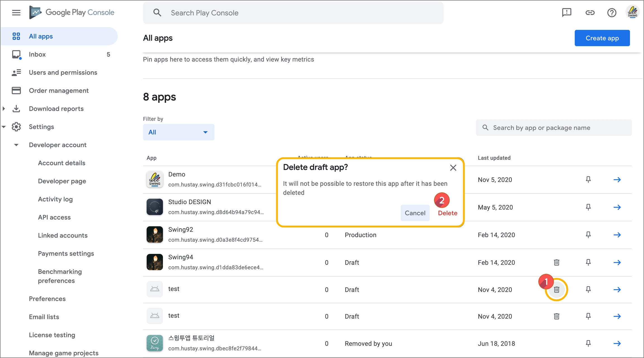Open Swing92 app with arrow icon
The width and height of the screenshot is (644, 358).
coord(617,235)
